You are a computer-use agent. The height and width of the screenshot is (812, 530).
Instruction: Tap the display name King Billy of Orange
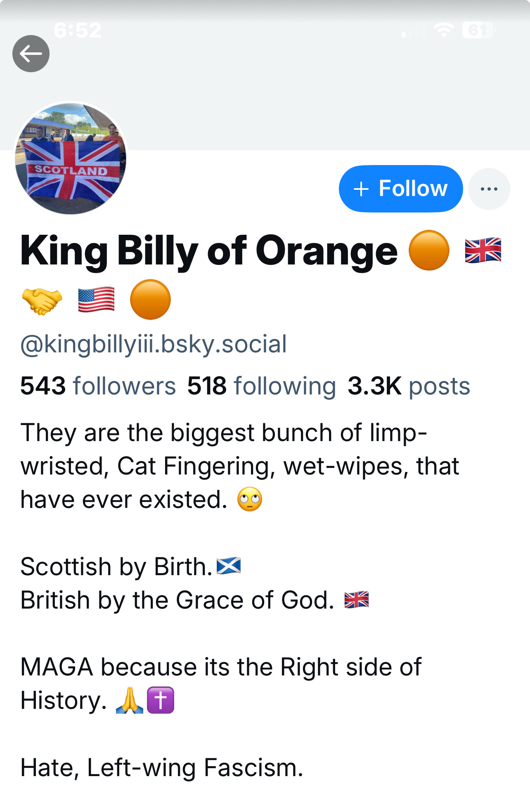pos(209,251)
